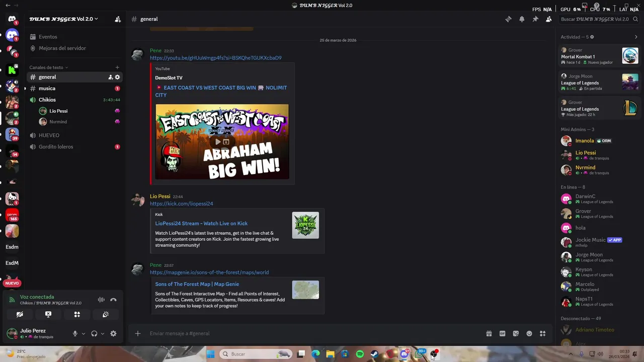Open user settings gear

[113, 333]
